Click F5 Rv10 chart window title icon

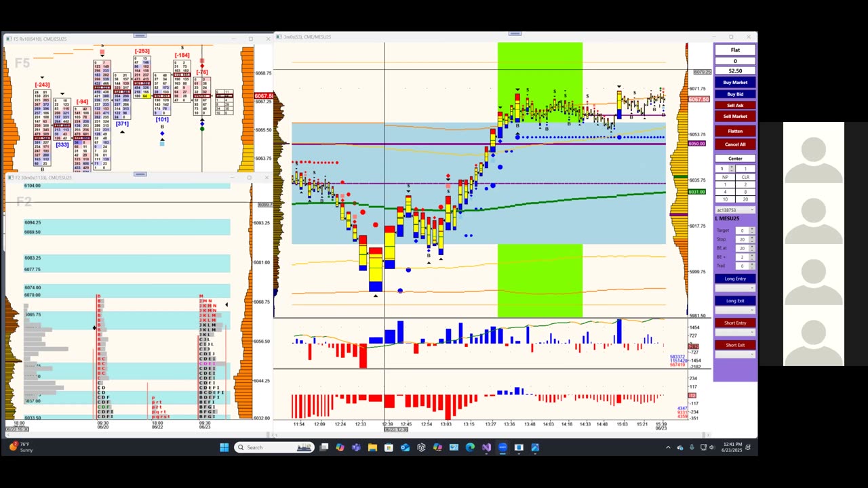point(9,39)
